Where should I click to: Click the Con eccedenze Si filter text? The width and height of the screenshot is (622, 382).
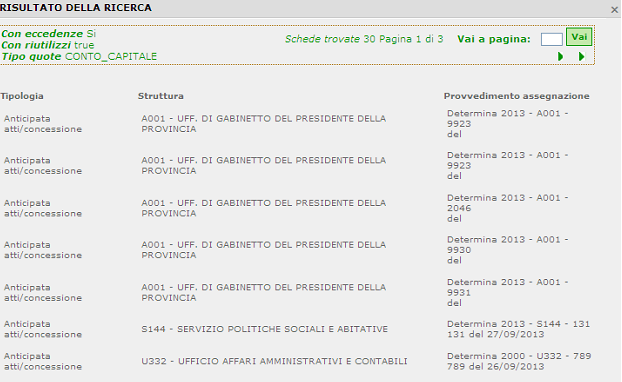pos(48,34)
